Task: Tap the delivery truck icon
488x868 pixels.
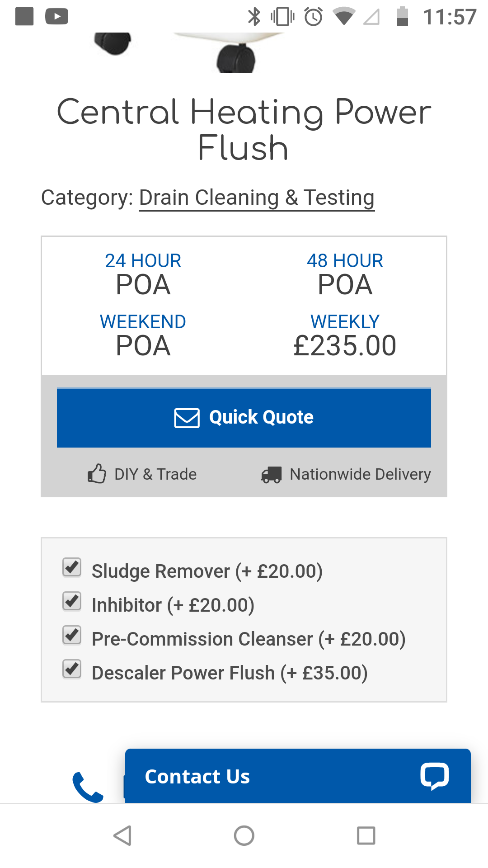Action: [x=271, y=475]
